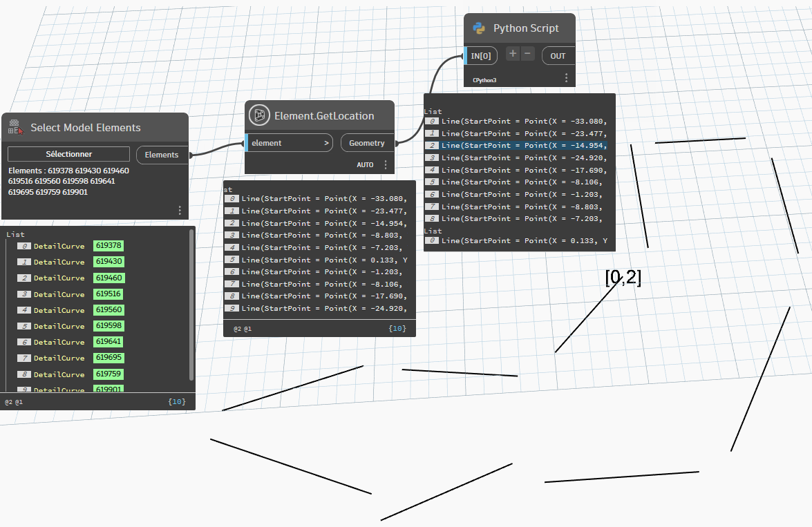
Task: Click the Python Script node title
Action: click(x=526, y=28)
